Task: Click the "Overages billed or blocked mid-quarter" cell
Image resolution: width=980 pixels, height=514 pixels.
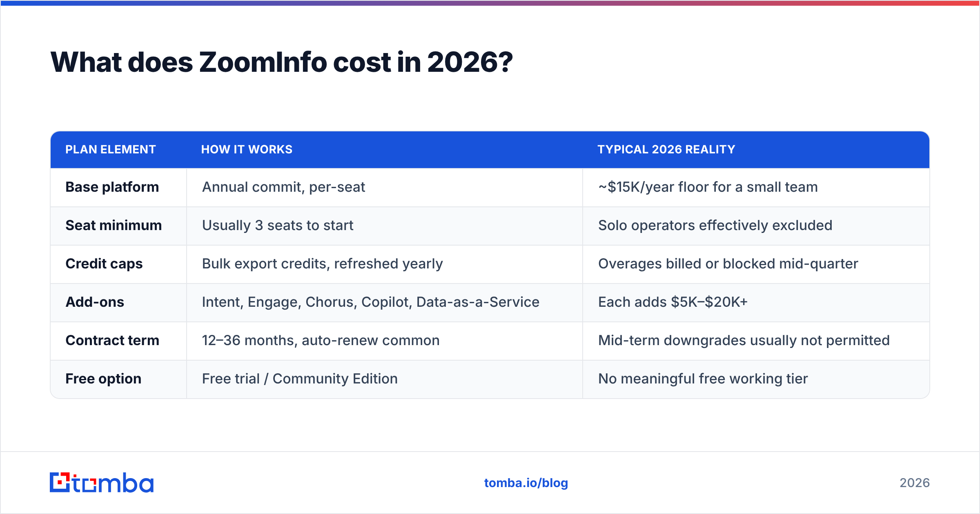Action: click(x=756, y=264)
